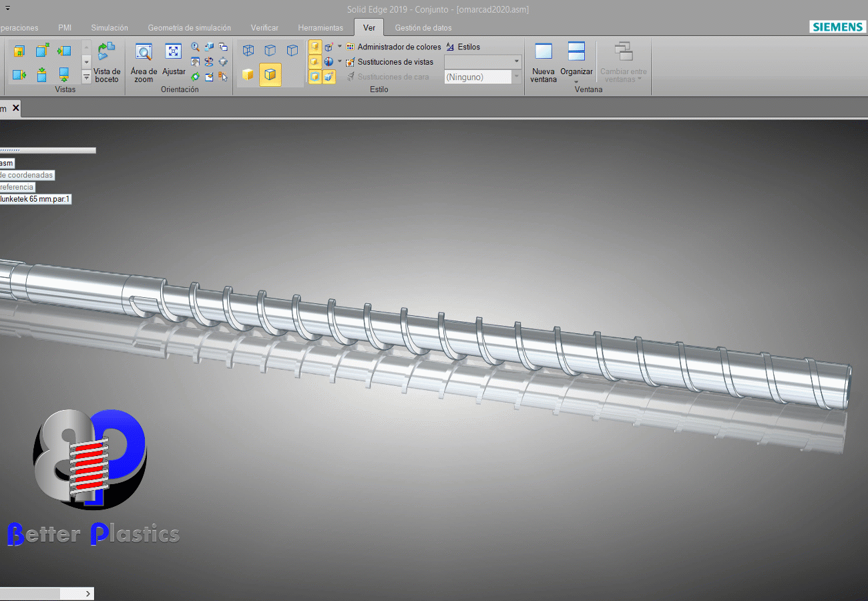Open the dropdown arrow beside the globe icon
Screen dimensions: 868x601
(x=340, y=61)
